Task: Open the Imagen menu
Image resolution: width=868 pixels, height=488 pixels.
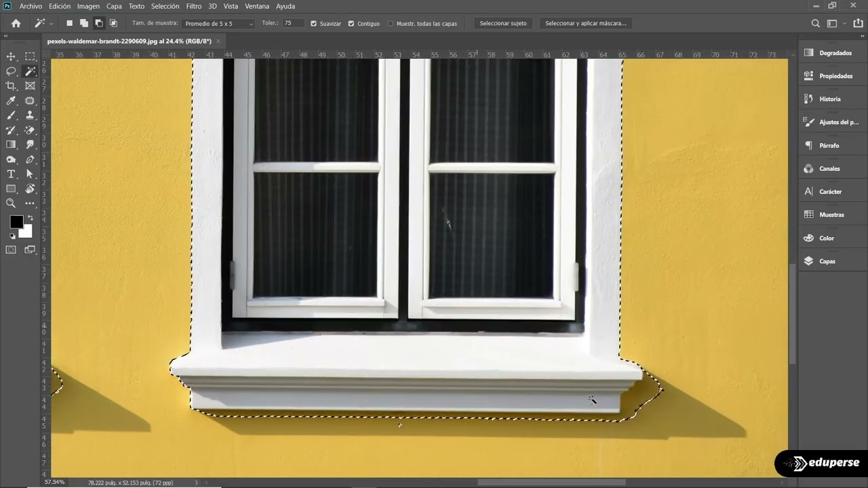Action: [x=88, y=6]
